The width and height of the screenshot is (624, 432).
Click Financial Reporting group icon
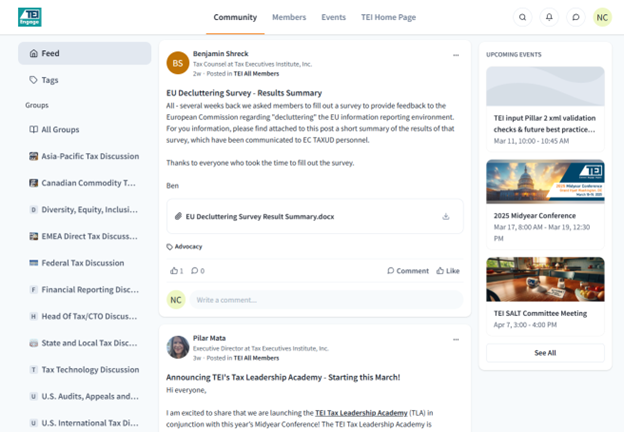pyautogui.click(x=33, y=289)
